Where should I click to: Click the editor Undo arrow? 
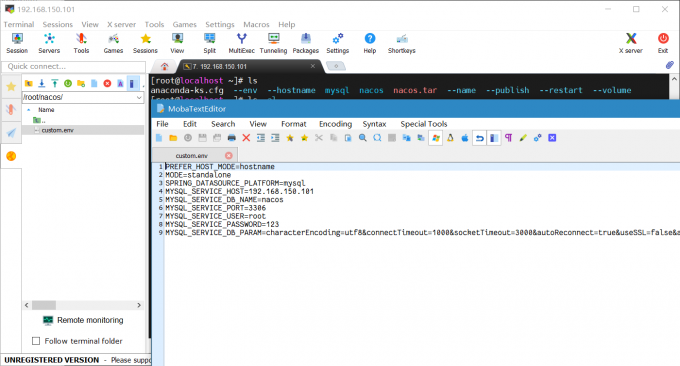pos(479,138)
